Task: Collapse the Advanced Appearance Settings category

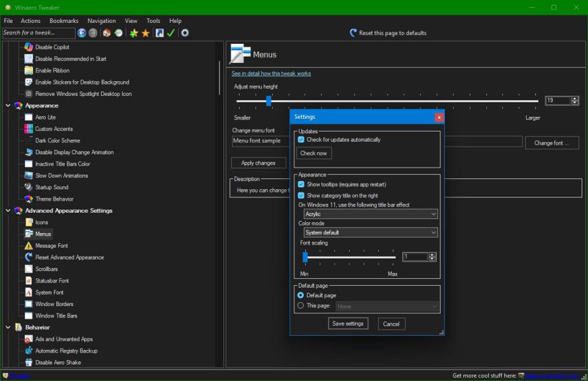Action: click(8, 211)
